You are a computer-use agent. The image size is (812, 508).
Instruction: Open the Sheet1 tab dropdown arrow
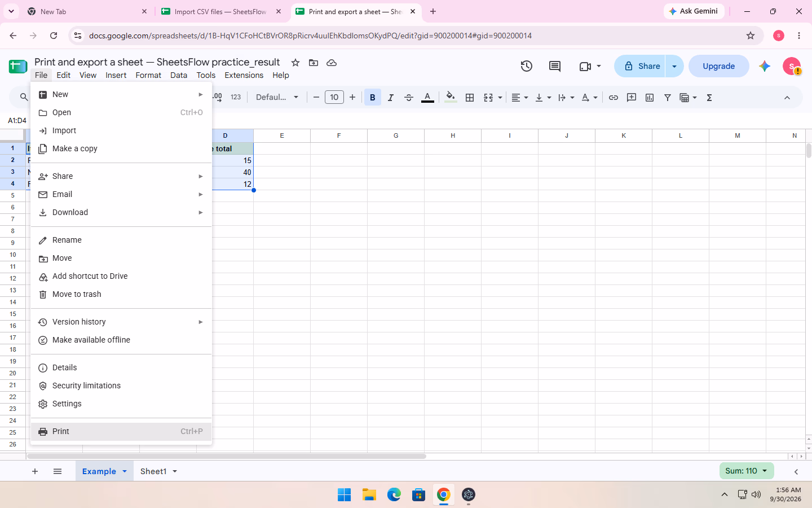[x=175, y=471]
